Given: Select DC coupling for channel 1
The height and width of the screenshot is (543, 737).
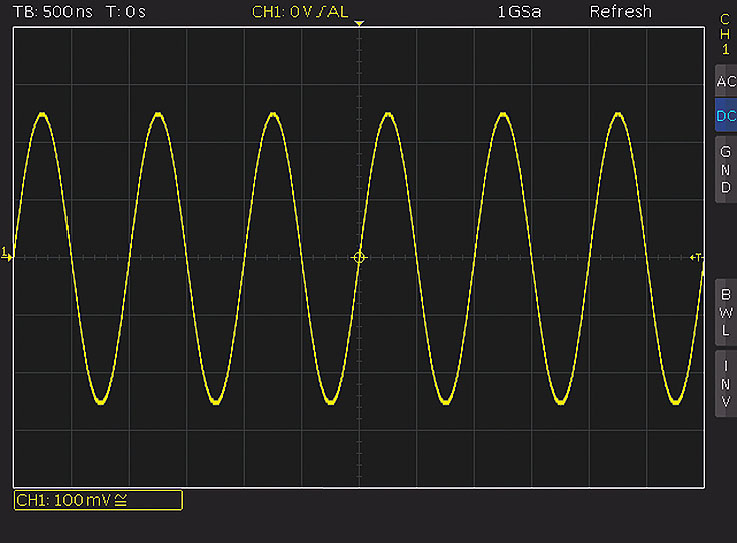Looking at the screenshot, I should pyautogui.click(x=725, y=116).
